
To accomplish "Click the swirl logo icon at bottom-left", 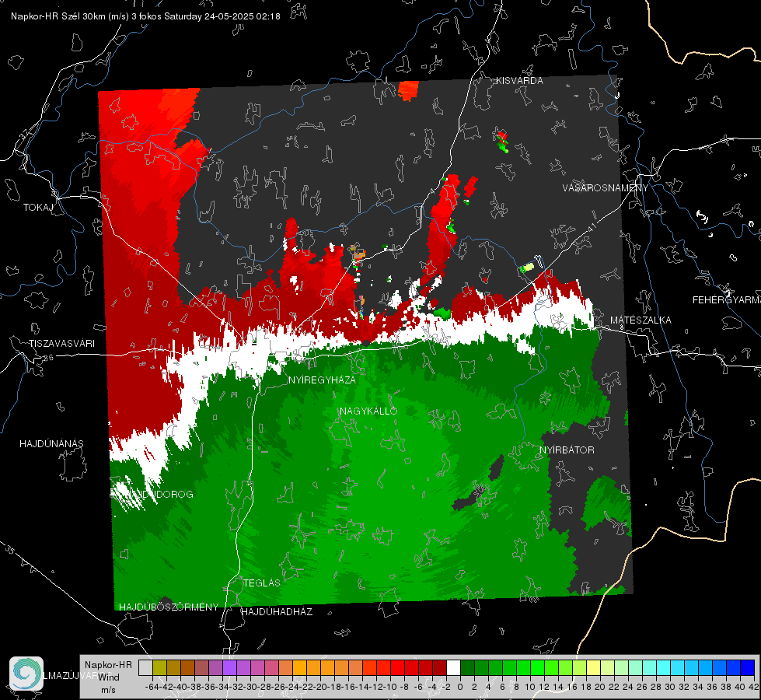I will point(26,674).
